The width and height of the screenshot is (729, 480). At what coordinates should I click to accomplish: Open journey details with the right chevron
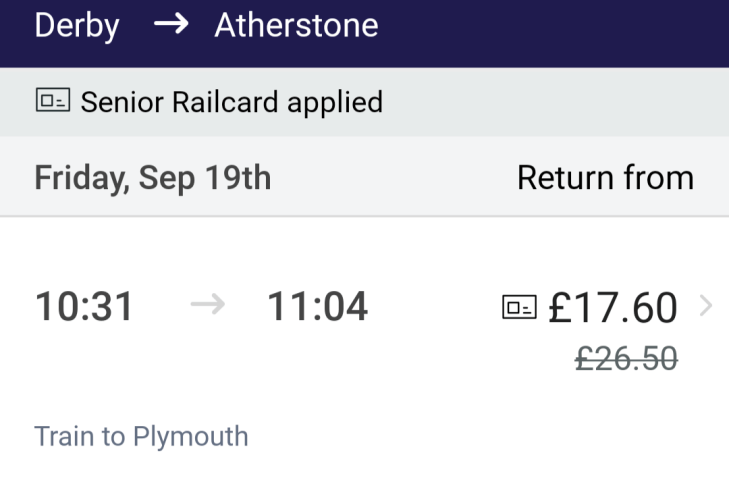tap(706, 306)
